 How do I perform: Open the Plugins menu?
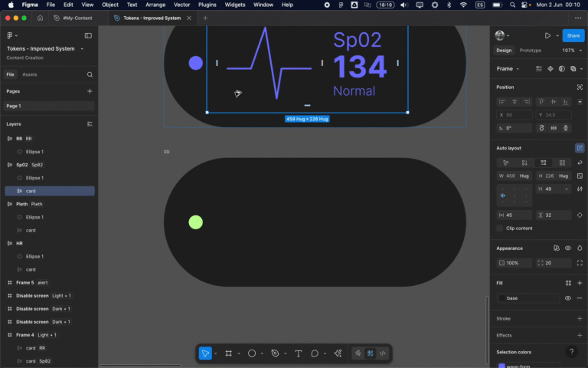pyautogui.click(x=207, y=5)
